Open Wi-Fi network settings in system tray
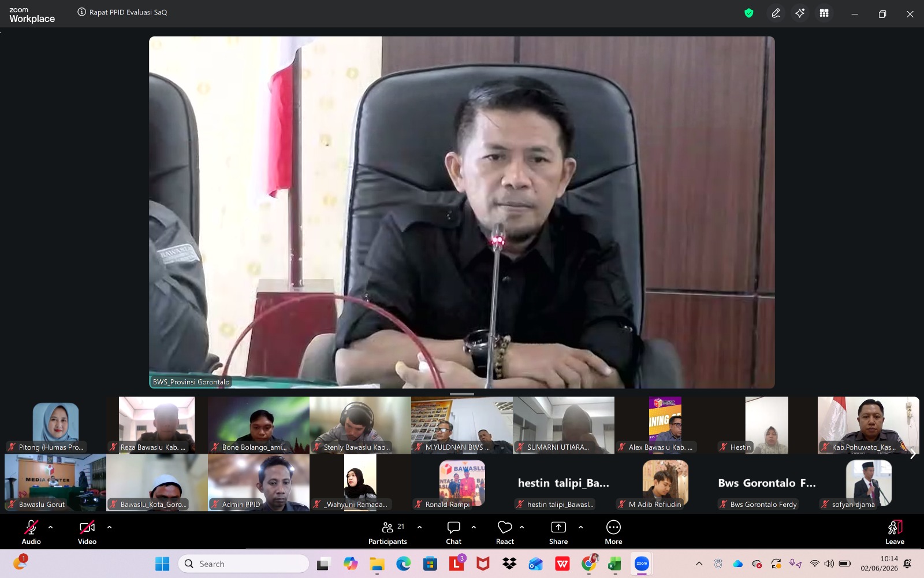This screenshot has width=924, height=578. coord(814,564)
